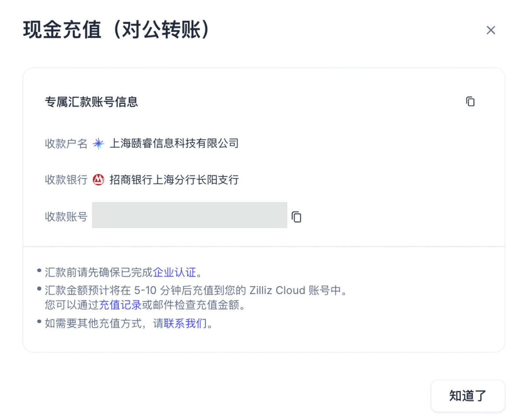
Task: Close the 现金充值 dialog
Action: pyautogui.click(x=491, y=30)
